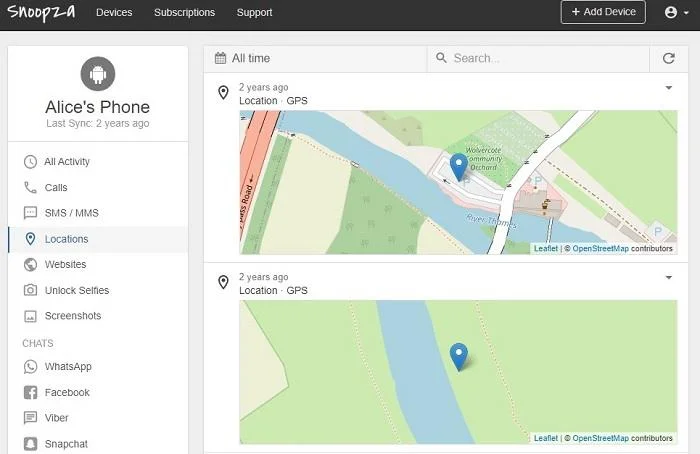Select the Locations sidebar item
700x454 pixels.
click(x=98, y=239)
